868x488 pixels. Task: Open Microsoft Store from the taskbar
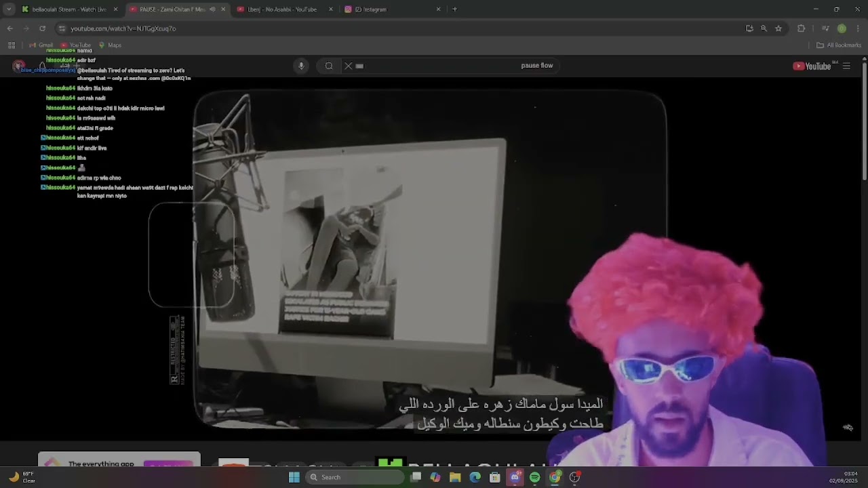click(x=495, y=477)
